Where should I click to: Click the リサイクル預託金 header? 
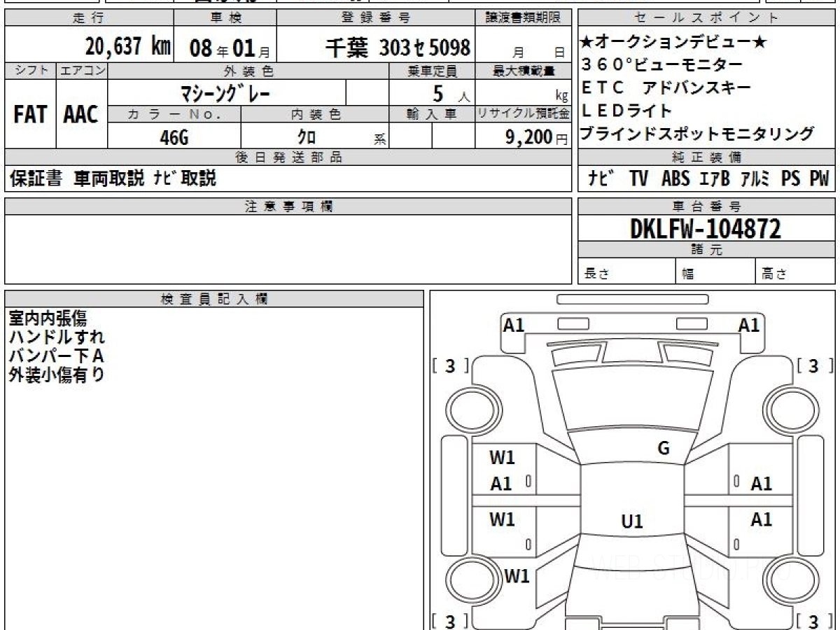[x=523, y=113]
